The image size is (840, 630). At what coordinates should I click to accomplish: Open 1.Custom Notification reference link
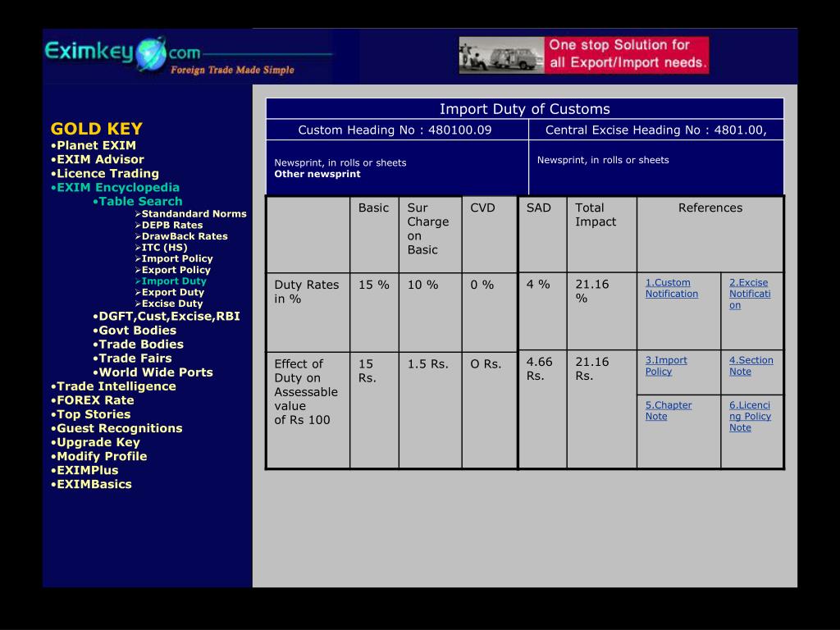coord(672,288)
